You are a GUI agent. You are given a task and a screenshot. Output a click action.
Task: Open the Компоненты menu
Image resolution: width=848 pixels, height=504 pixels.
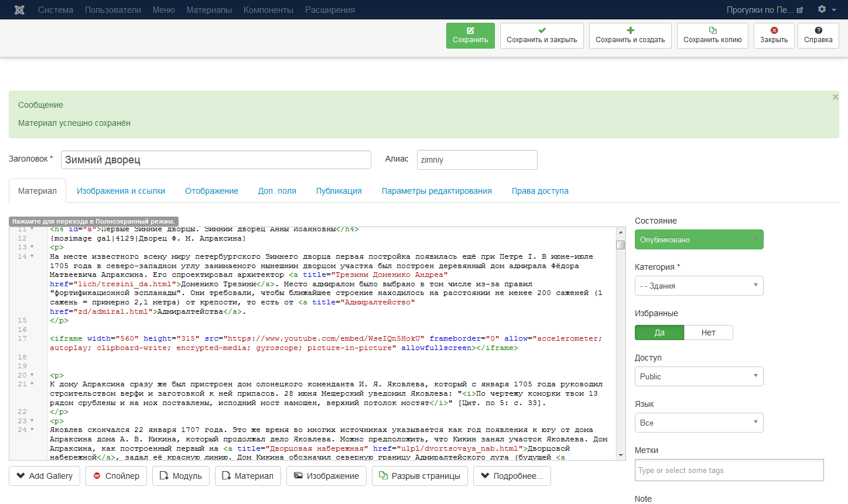[x=269, y=10]
